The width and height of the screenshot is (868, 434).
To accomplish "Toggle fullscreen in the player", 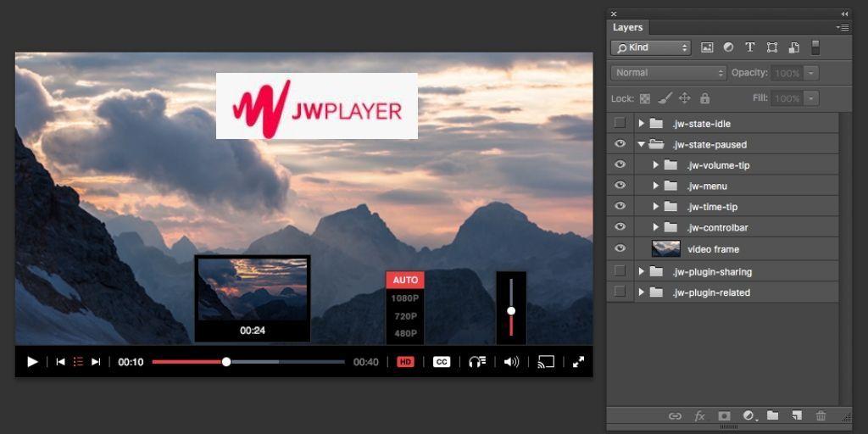I will click(x=578, y=362).
